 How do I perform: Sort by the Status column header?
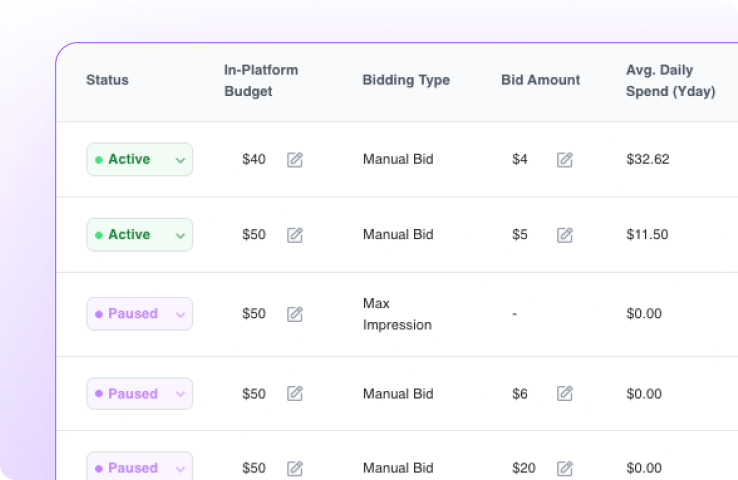pyautogui.click(x=107, y=80)
